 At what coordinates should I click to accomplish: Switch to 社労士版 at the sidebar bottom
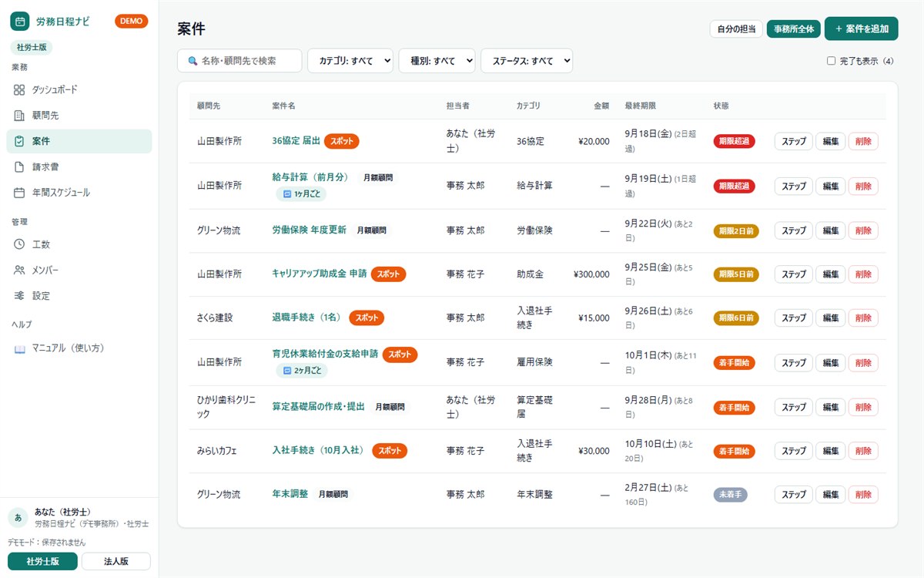[42, 561]
